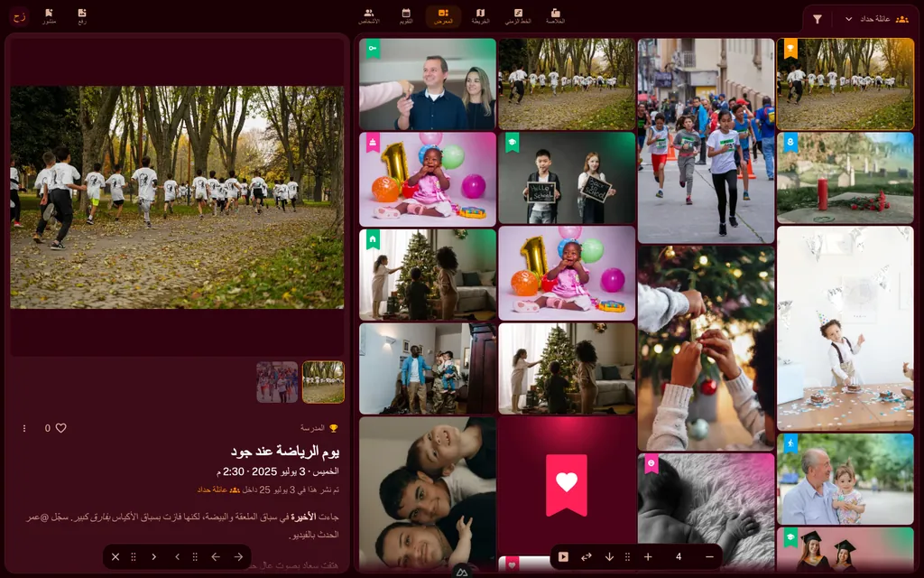Click the المدرسة trophy category tag

pyautogui.click(x=319, y=428)
